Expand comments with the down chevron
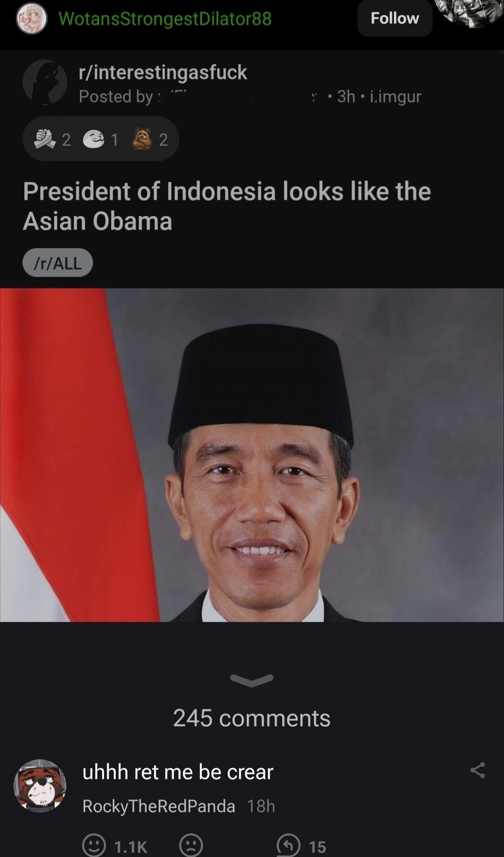This screenshot has height=857, width=504. (x=252, y=681)
